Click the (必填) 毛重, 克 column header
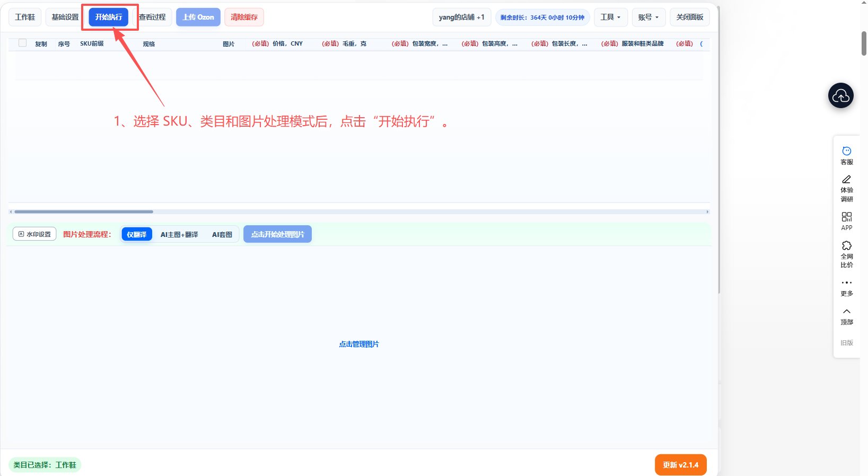Screen dimensions: 868x476 [x=344, y=43]
